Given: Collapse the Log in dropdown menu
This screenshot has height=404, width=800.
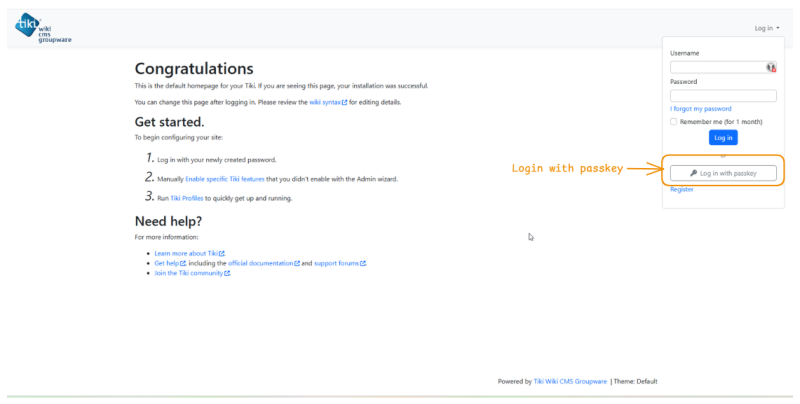Looking at the screenshot, I should coord(767,28).
